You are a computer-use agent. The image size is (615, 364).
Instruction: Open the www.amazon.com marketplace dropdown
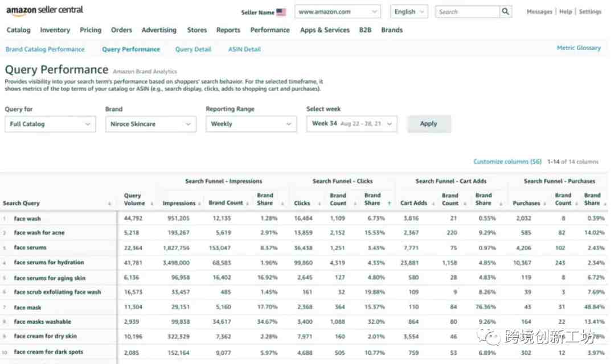338,12
